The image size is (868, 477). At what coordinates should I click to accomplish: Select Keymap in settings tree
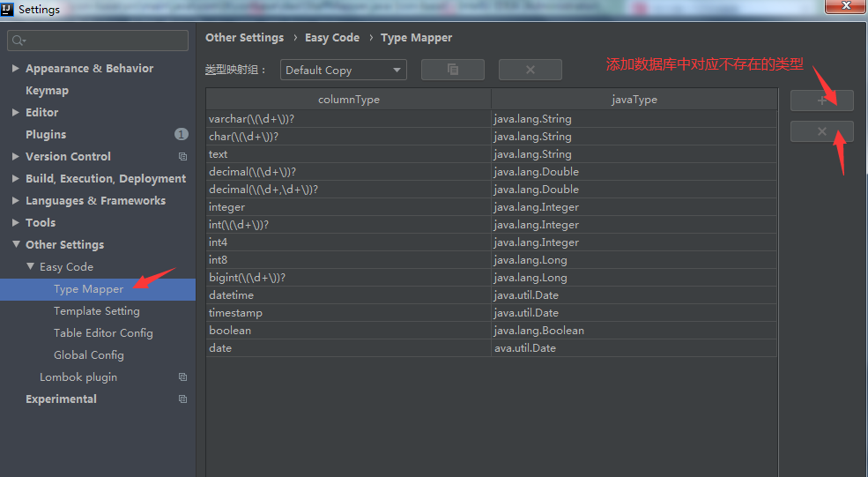[47, 90]
